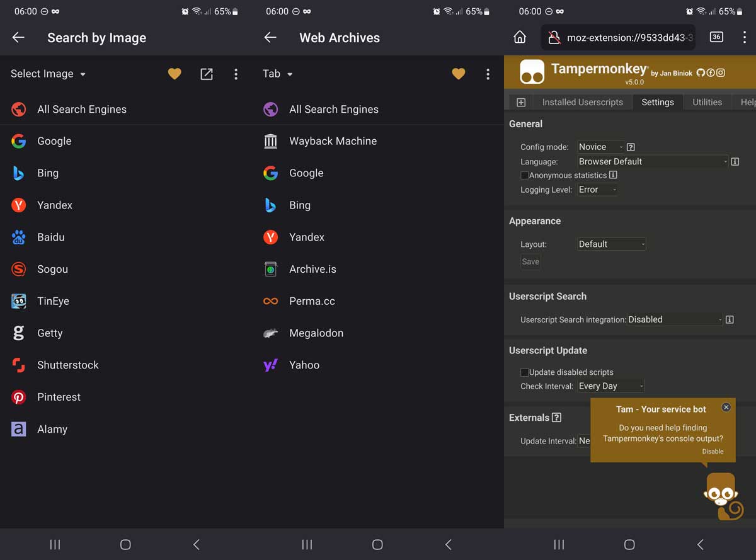Viewport: 756px width, 560px height.
Task: Open Tampermonkey GitHub link icon
Action: (x=701, y=72)
